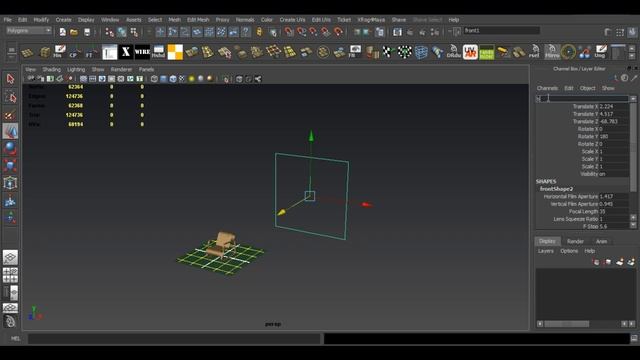Image resolution: width=640 pixels, height=360 pixels.
Task: Activate the Rotate tool sphere icon
Action: (x=10, y=148)
